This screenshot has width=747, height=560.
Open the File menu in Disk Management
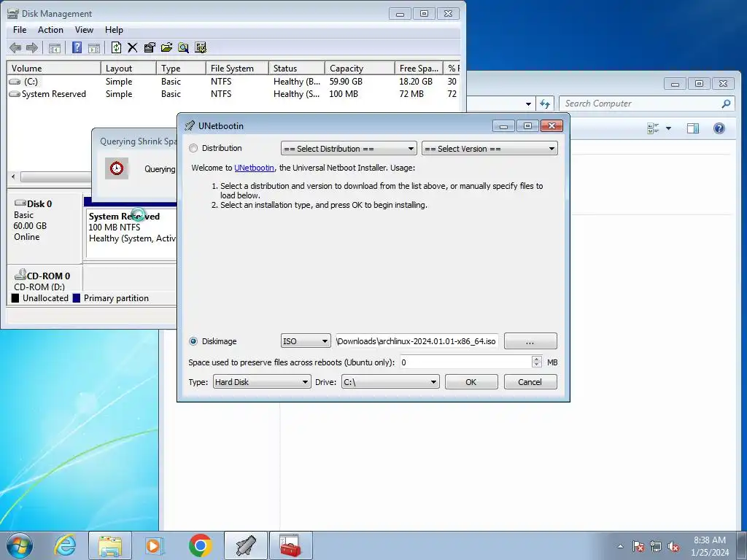click(x=20, y=29)
